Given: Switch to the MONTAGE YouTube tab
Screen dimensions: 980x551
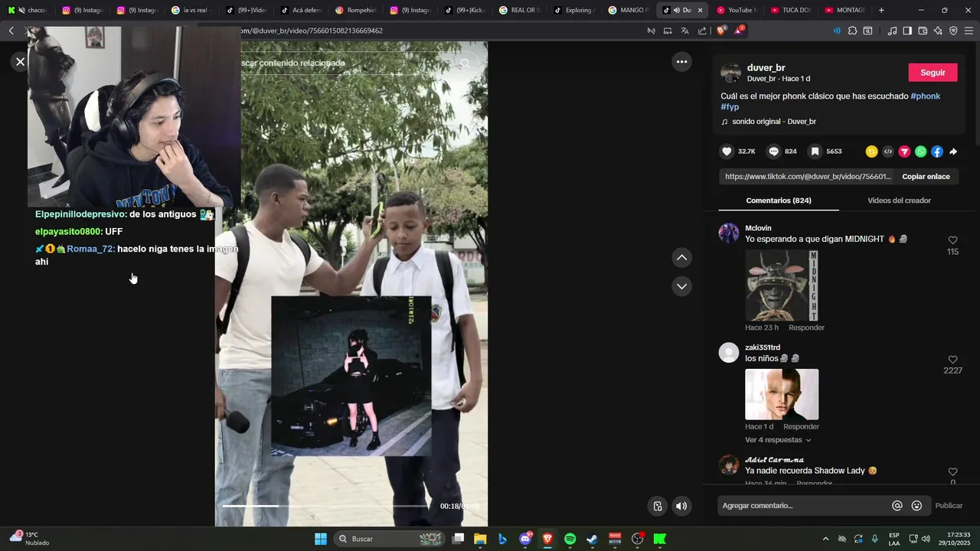Looking at the screenshot, I should click(x=844, y=10).
